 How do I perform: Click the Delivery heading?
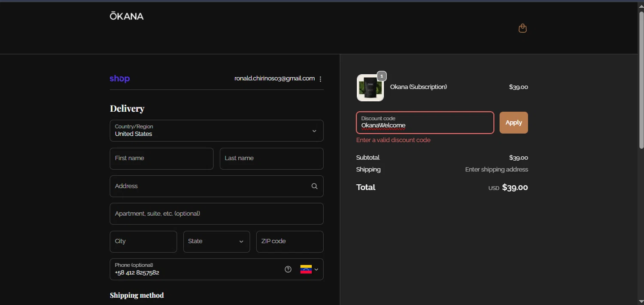coord(127,108)
